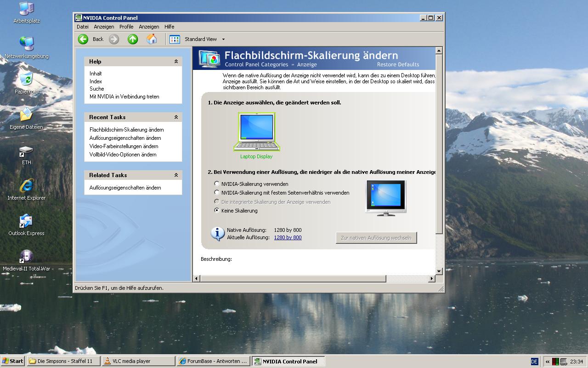Click the 23:34 taskbar clock

click(577, 362)
